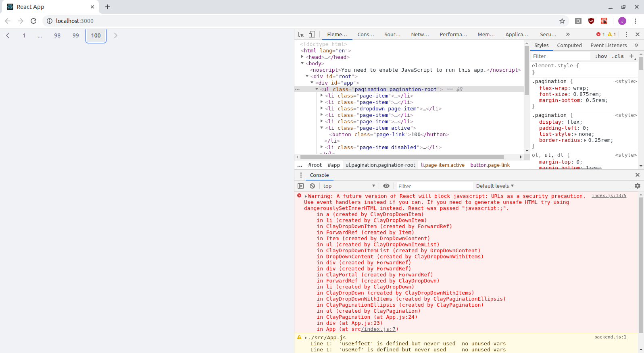Focus the styles Filter input

(x=561, y=56)
